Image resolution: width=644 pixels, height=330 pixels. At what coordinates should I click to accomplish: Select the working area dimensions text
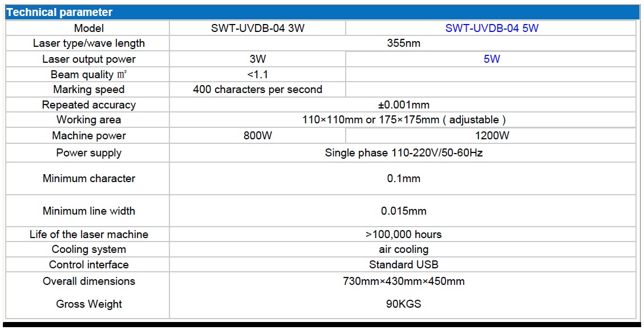[403, 120]
